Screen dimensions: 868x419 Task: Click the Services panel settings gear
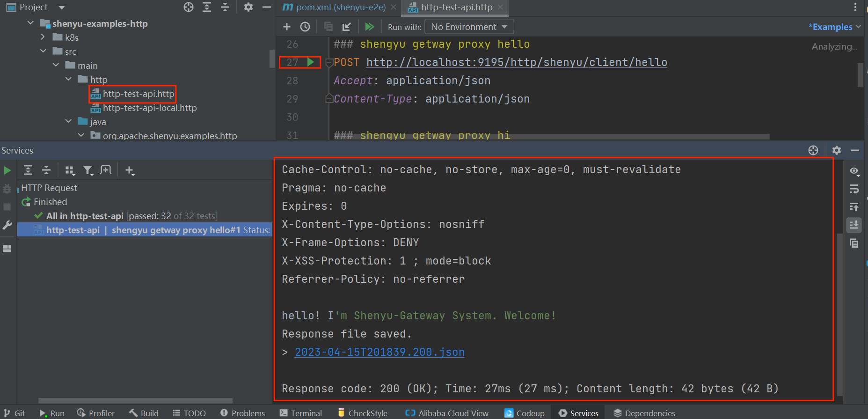click(836, 150)
